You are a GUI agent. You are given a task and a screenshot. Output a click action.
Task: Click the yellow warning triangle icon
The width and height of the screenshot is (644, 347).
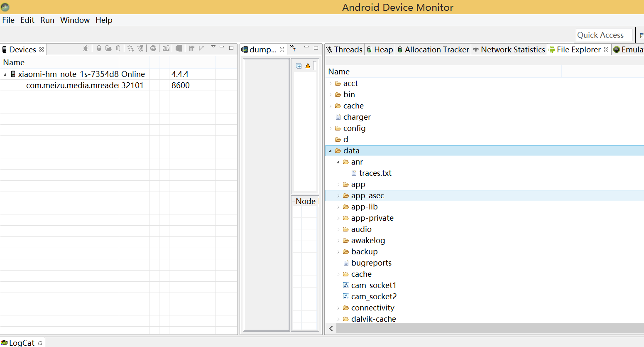308,66
